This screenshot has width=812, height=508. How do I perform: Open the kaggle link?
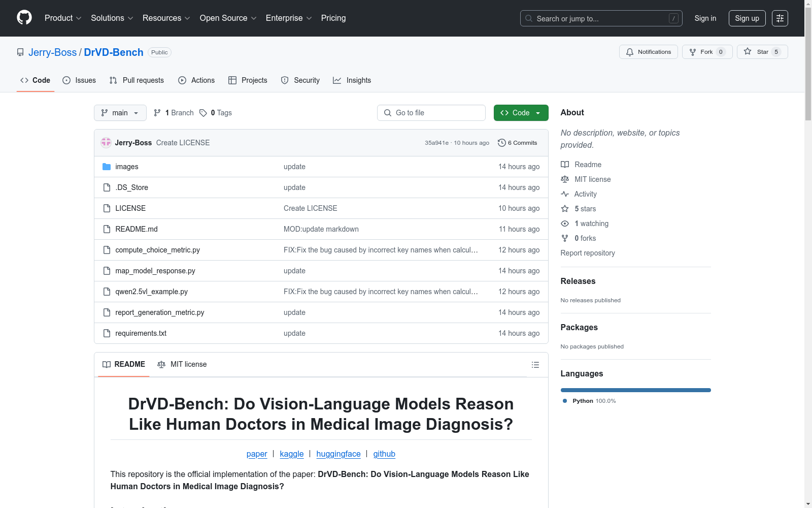point(292,454)
